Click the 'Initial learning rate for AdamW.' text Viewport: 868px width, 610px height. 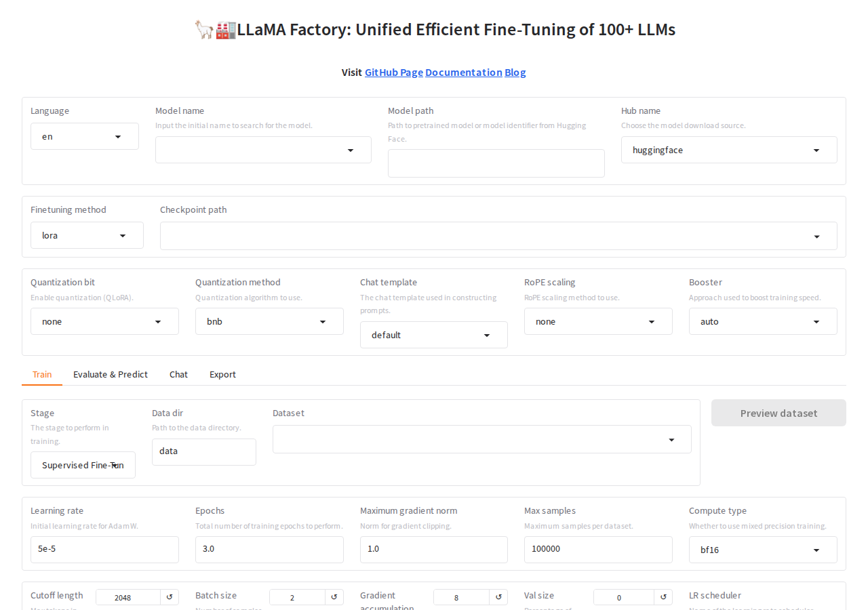point(85,526)
